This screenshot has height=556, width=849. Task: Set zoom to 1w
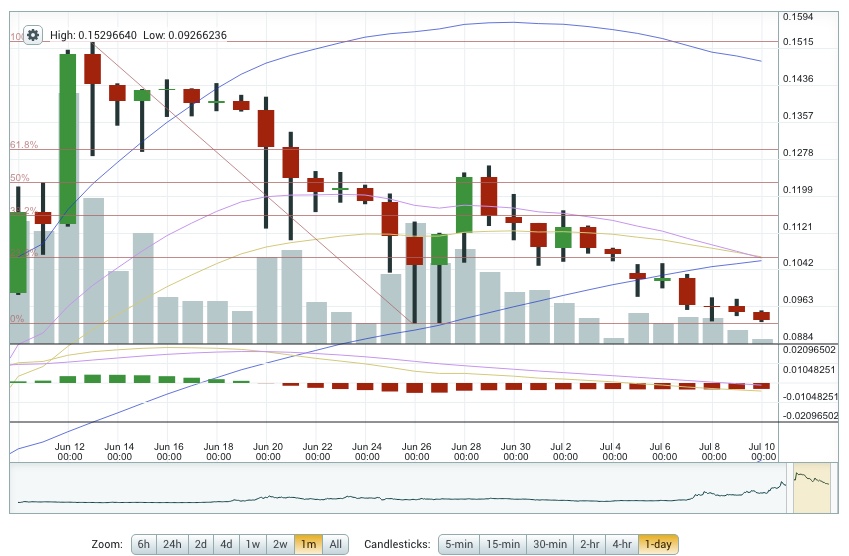click(252, 544)
